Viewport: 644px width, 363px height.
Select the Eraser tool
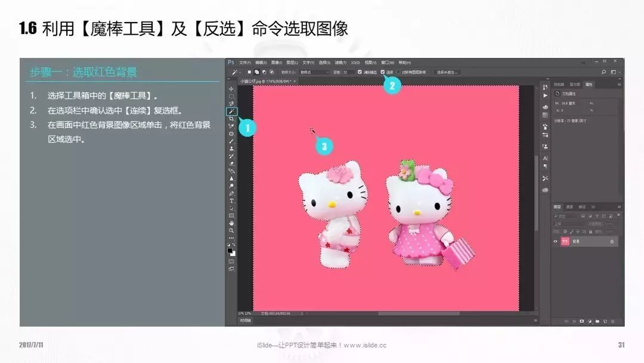click(x=231, y=163)
